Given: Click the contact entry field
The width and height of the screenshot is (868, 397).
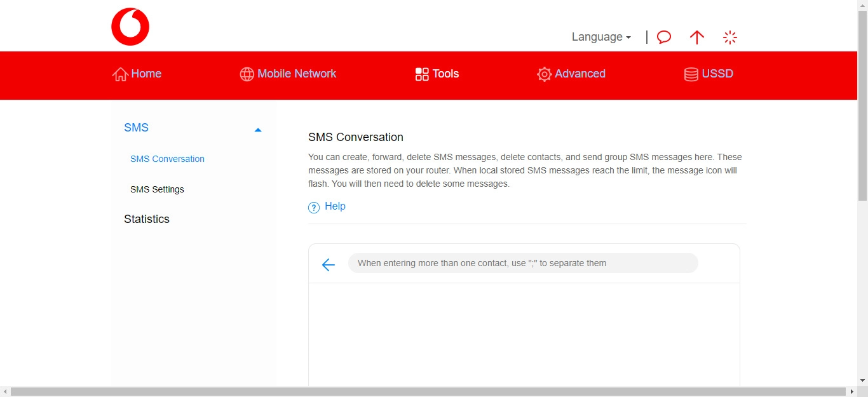Looking at the screenshot, I should click(x=522, y=262).
